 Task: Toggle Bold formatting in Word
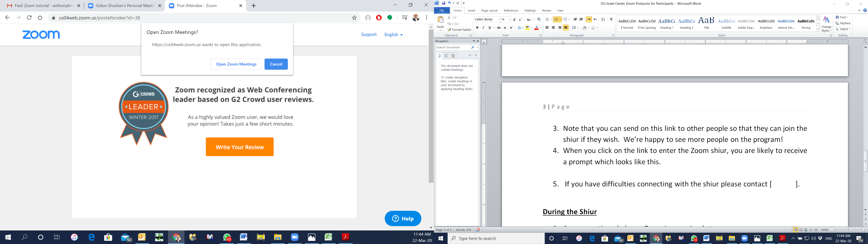pos(477,28)
